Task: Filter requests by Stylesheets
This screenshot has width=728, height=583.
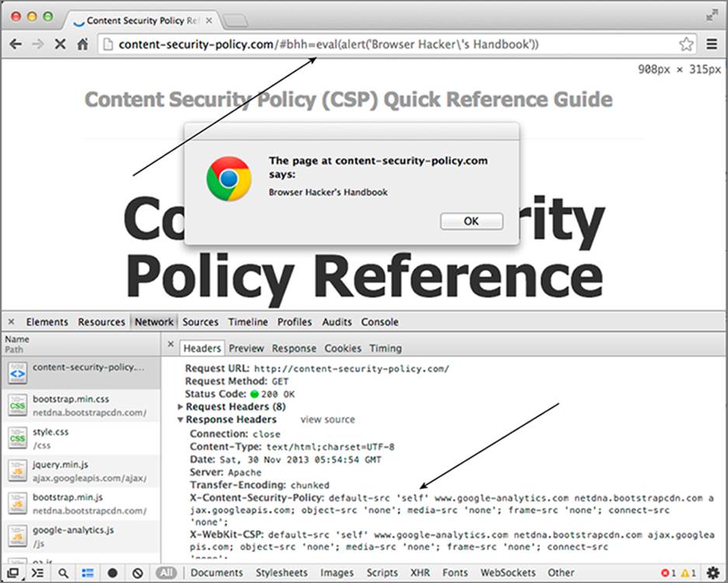Action: coord(281,573)
